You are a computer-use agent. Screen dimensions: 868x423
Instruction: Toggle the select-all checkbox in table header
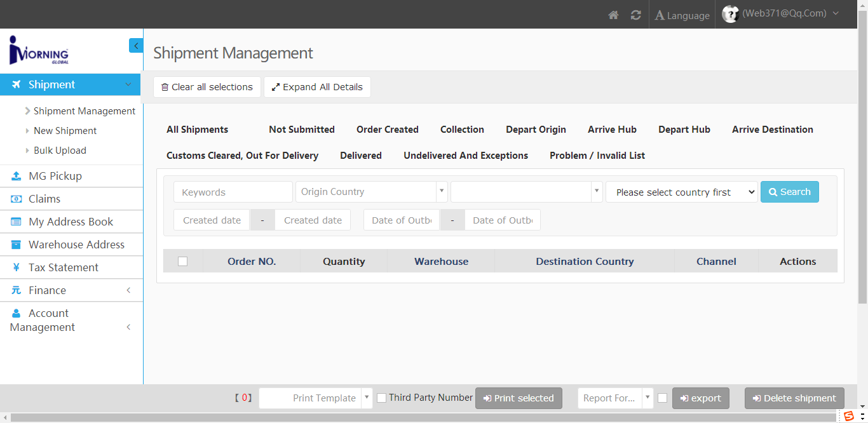click(x=183, y=261)
